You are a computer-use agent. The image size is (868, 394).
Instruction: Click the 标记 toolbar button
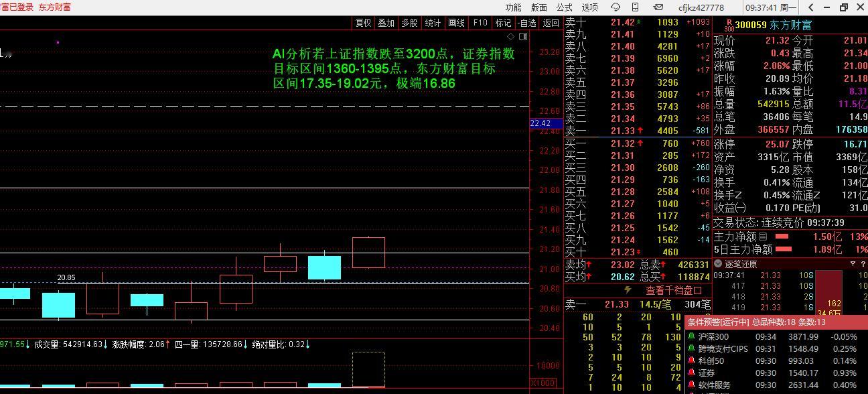pyautogui.click(x=503, y=23)
